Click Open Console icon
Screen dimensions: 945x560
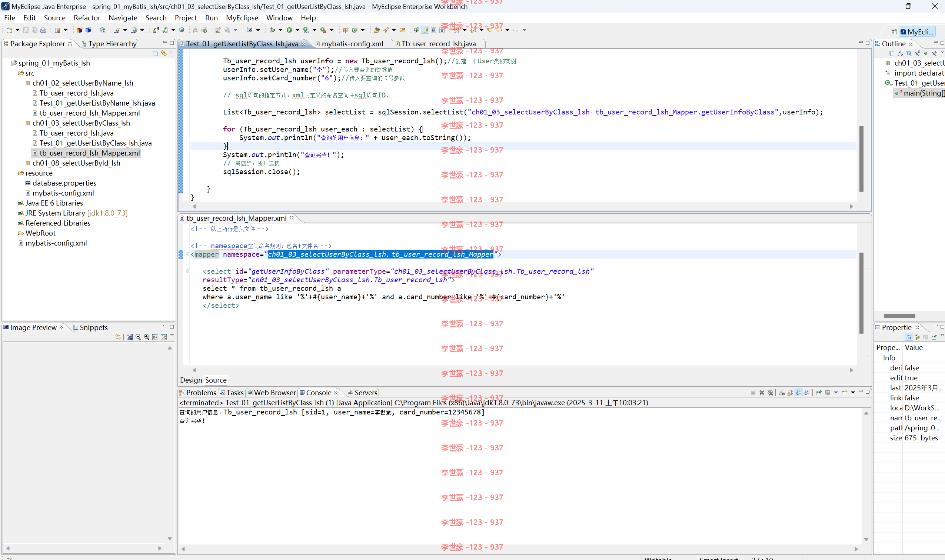[845, 393]
